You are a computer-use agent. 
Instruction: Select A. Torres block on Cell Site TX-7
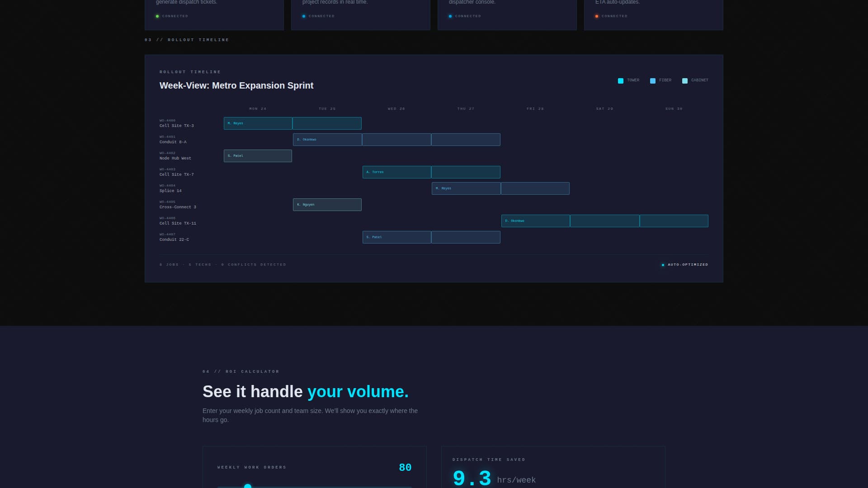pyautogui.click(x=396, y=172)
